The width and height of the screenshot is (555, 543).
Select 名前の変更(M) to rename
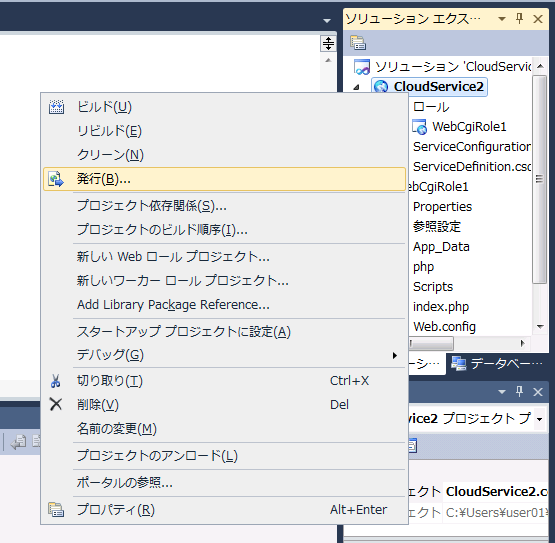tap(224, 429)
